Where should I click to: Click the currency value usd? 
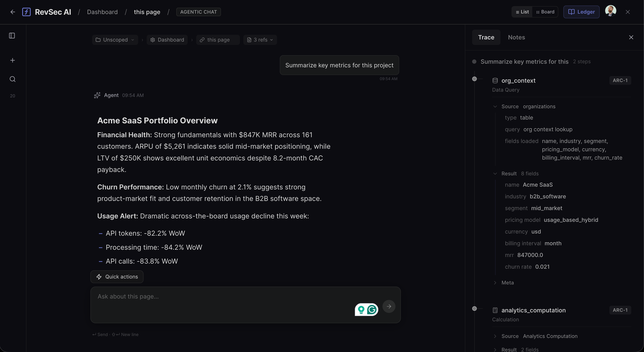[x=536, y=232]
